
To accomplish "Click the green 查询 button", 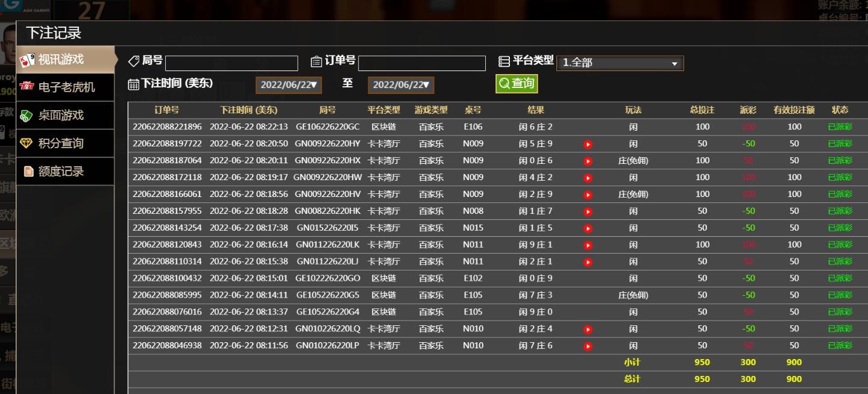I will [x=517, y=84].
